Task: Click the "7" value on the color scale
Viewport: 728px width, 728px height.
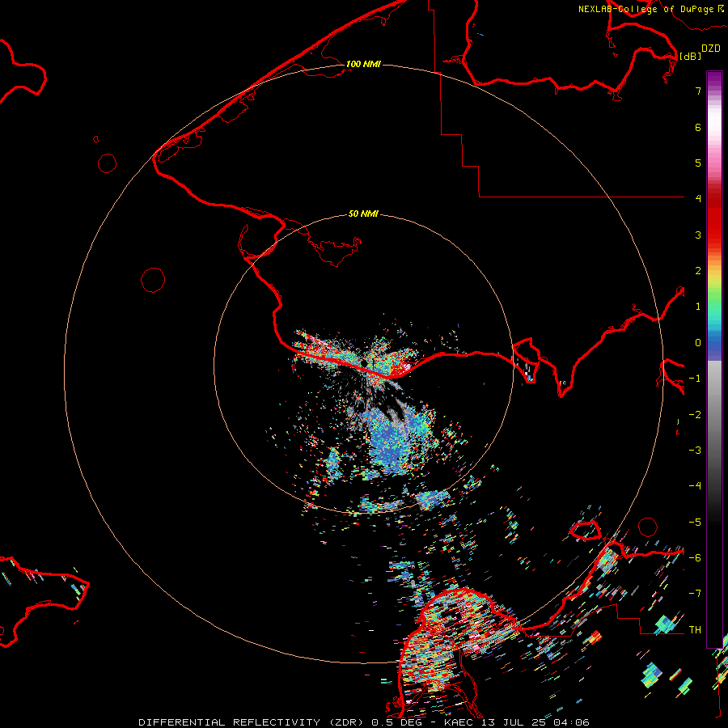Action: point(698,91)
